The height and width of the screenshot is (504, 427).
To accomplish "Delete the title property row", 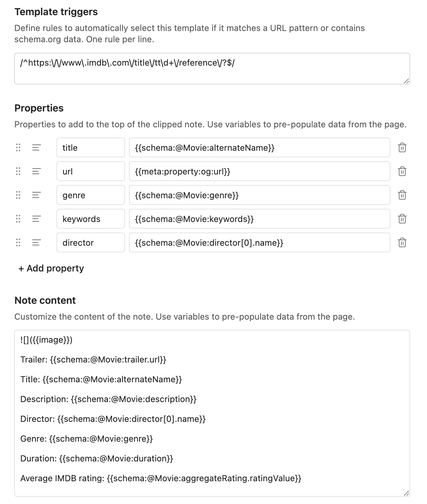I will (402, 148).
